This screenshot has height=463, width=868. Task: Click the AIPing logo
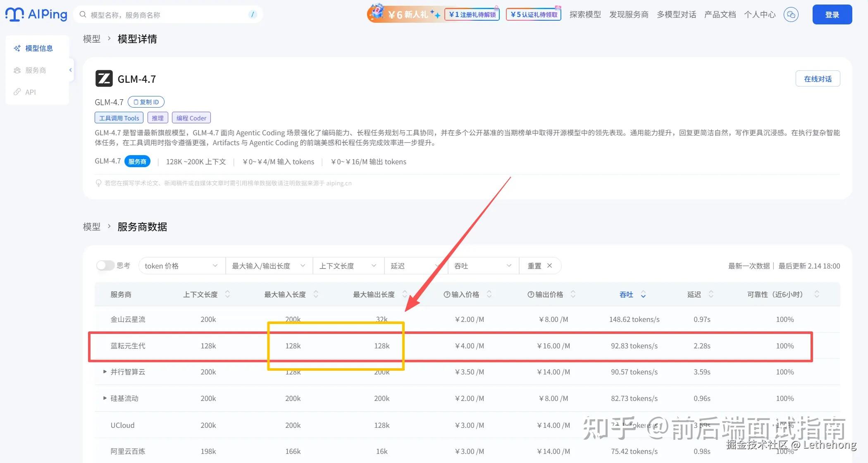pyautogui.click(x=36, y=14)
